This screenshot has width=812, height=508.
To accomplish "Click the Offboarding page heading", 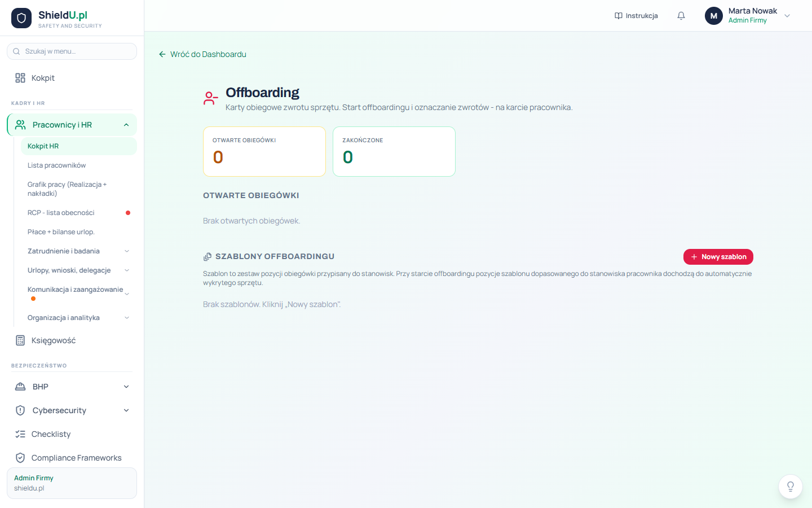I will pos(262,93).
